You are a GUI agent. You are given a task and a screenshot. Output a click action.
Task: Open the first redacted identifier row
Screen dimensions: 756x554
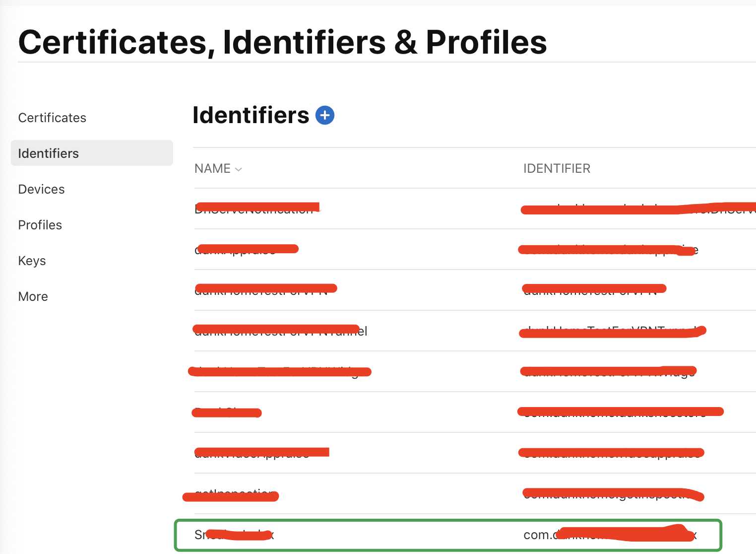coord(475,208)
